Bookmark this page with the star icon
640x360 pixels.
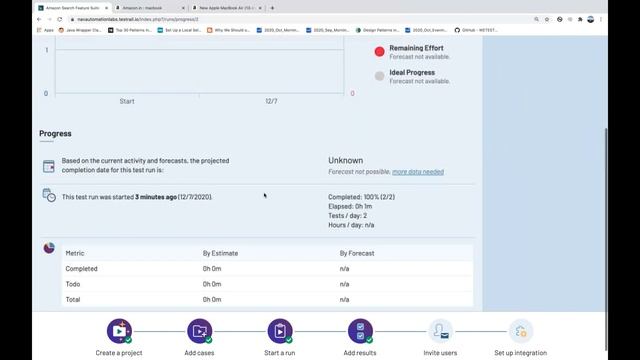point(547,19)
